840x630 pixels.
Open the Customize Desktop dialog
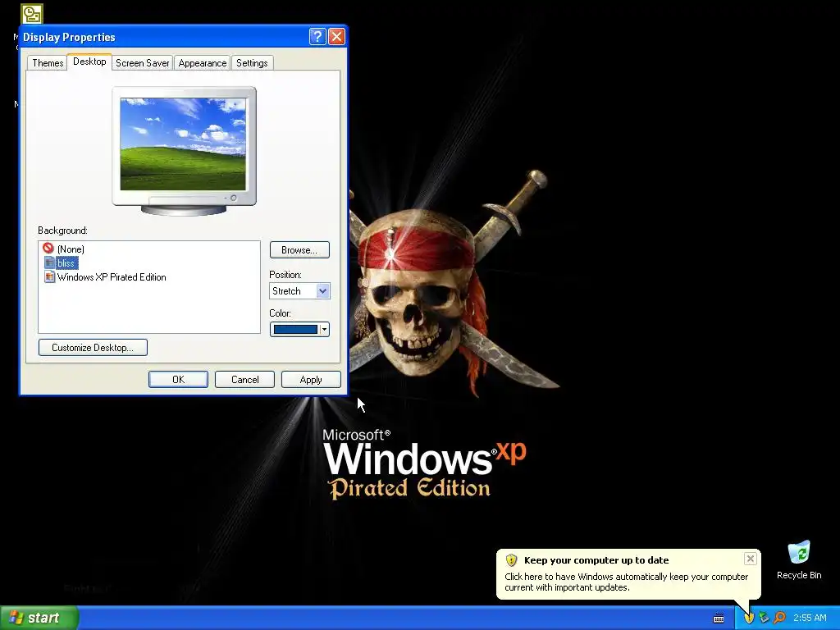tap(93, 347)
